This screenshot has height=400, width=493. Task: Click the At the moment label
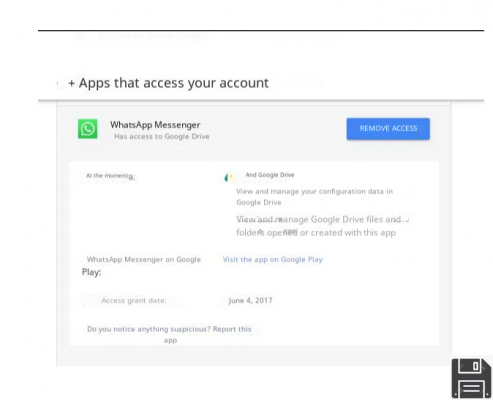pyautogui.click(x=110, y=176)
